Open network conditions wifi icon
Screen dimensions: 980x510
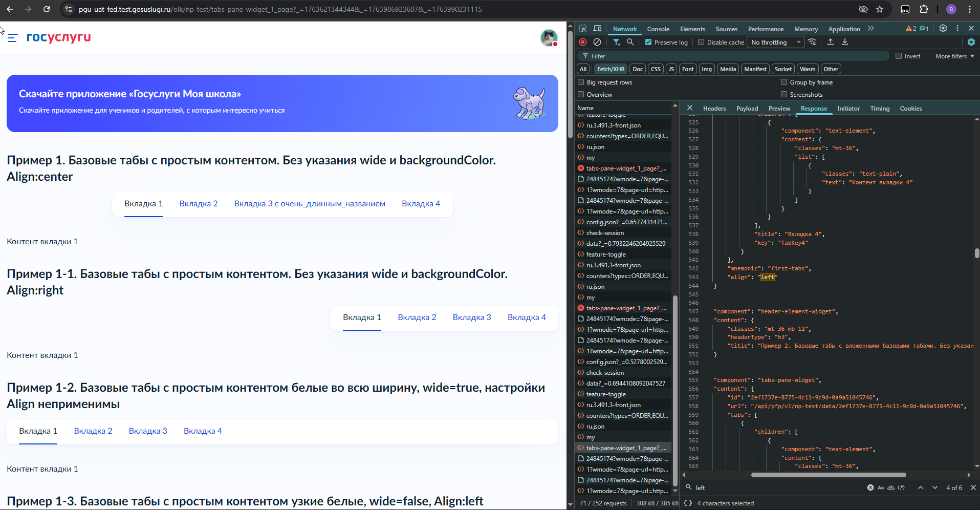point(812,42)
